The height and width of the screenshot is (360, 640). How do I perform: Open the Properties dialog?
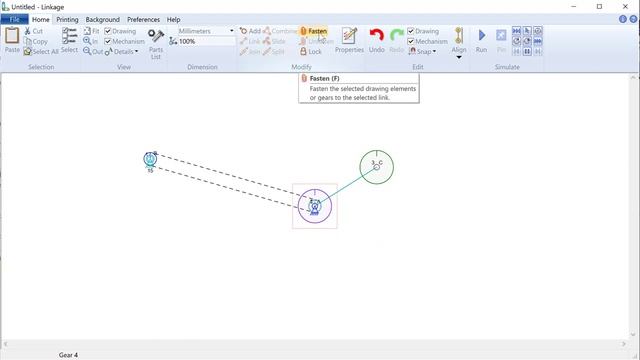point(349,40)
